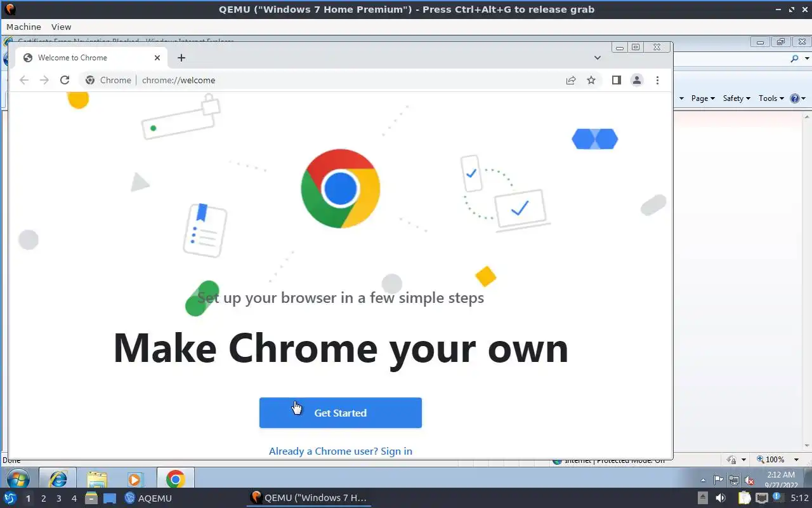Open the Internet Explorer Tools menu
Image resolution: width=812 pixels, height=508 pixels.
click(x=771, y=98)
